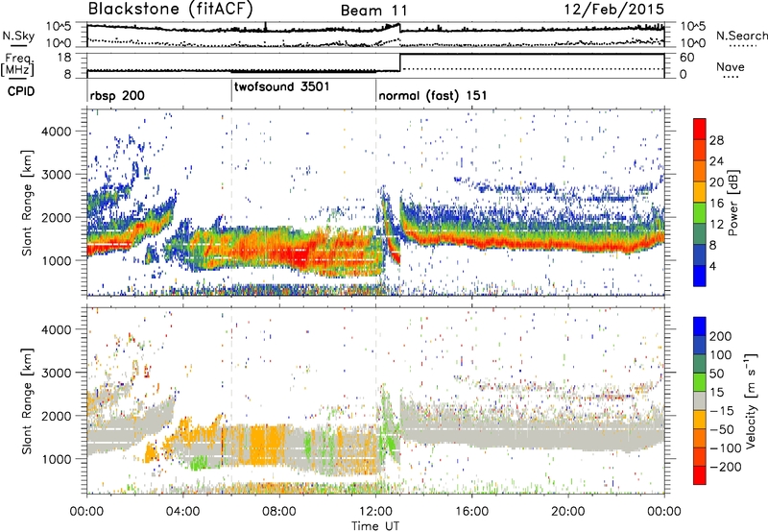Click the Power colorbar red segment
The image size is (768, 532).
700,129
